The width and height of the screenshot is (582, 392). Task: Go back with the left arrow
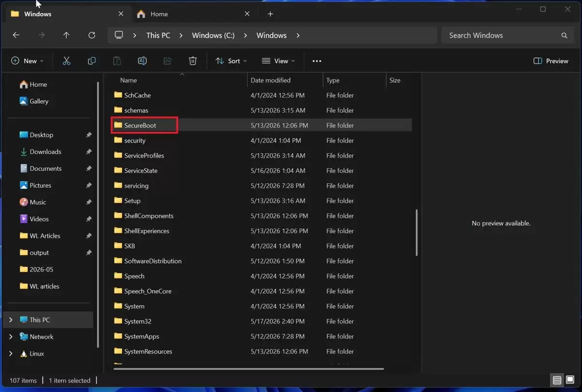click(16, 35)
